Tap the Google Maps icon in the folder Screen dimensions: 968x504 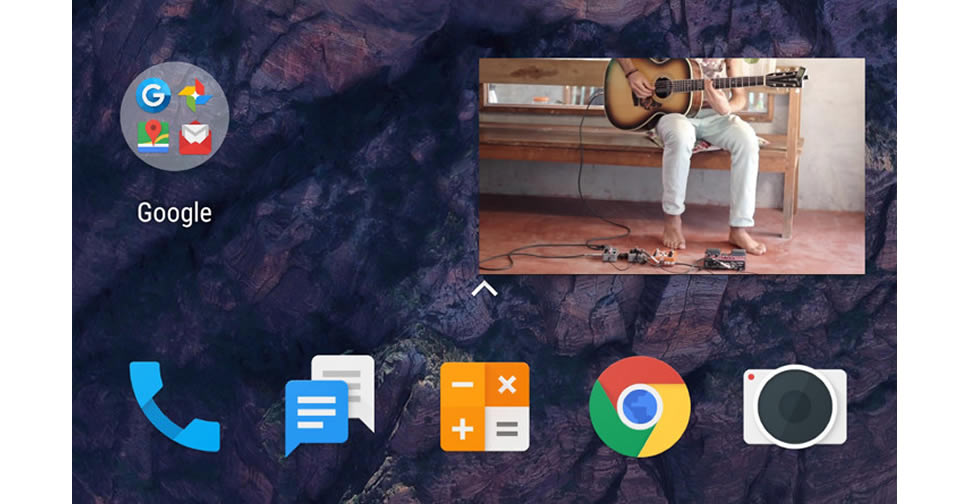pyautogui.click(x=153, y=137)
